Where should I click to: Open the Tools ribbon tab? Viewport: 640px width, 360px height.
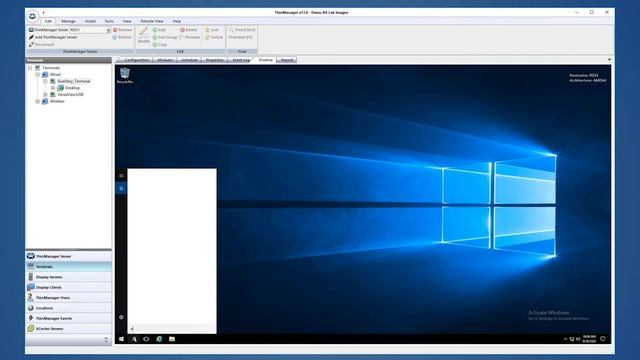click(109, 21)
